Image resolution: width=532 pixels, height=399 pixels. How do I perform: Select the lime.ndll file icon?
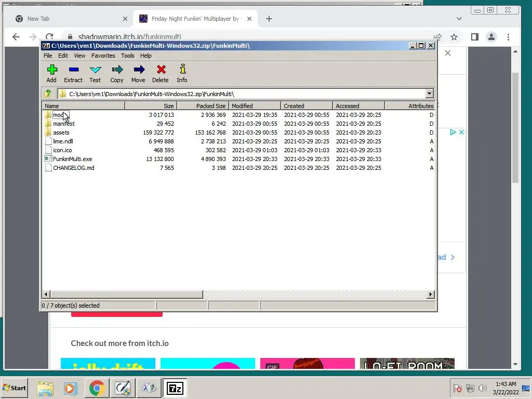tap(48, 141)
